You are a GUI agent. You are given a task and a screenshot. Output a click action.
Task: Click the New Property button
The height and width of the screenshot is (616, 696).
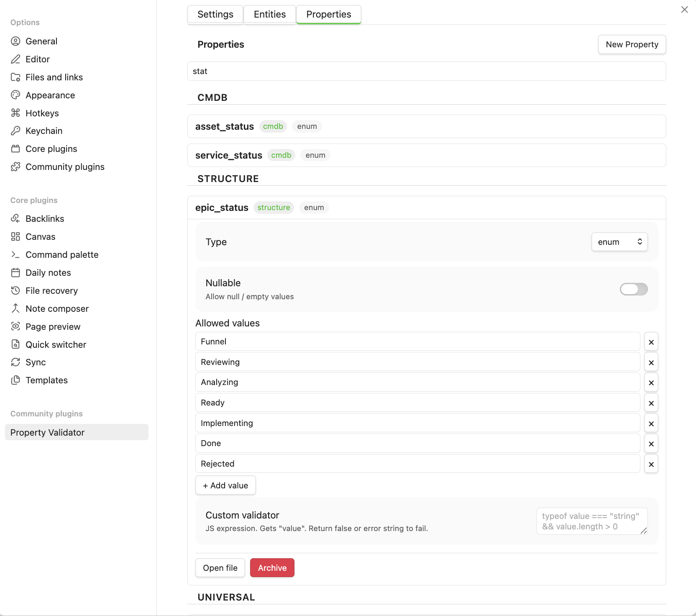point(632,44)
